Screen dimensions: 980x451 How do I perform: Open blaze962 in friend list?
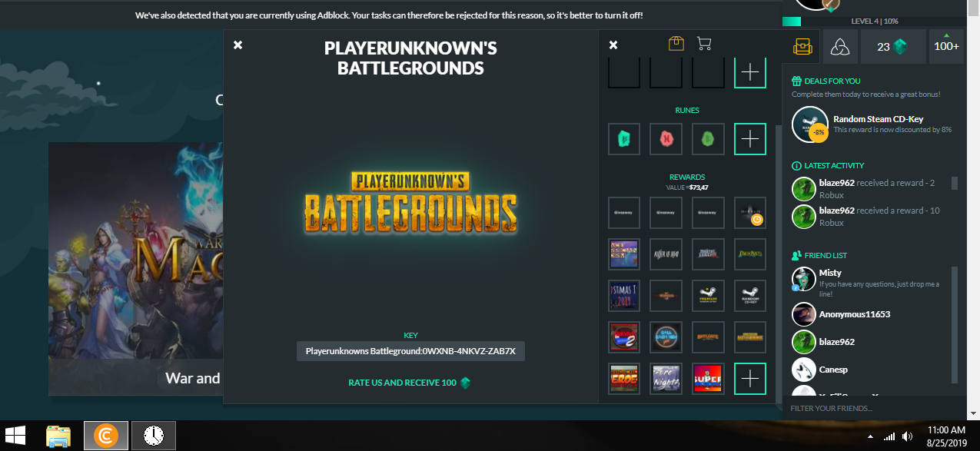click(x=870, y=342)
